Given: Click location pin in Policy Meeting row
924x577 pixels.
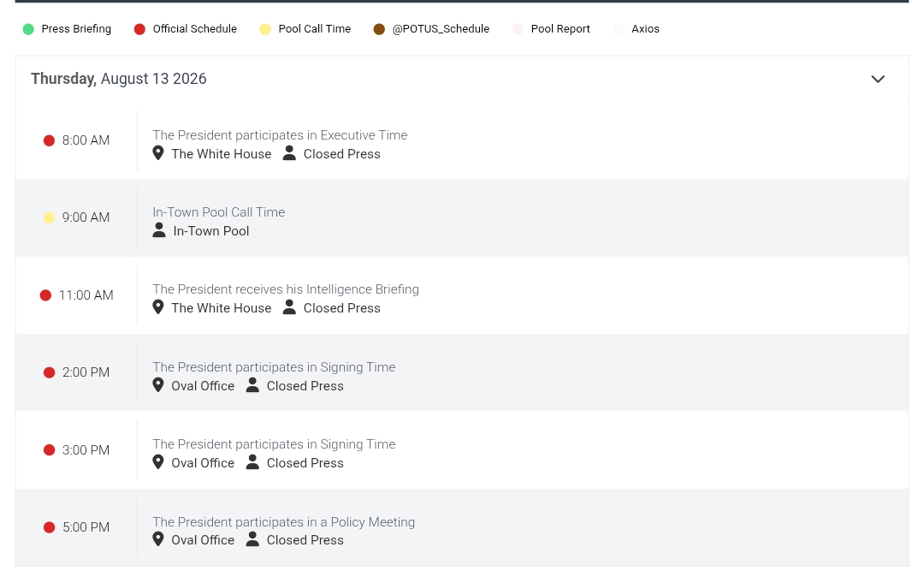Looking at the screenshot, I should pyautogui.click(x=158, y=539).
